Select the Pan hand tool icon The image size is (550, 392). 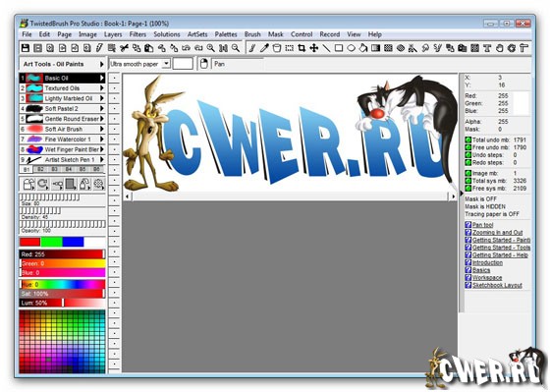click(x=500, y=48)
